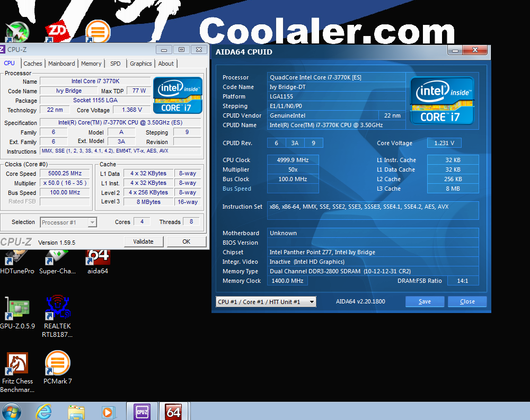Image resolution: width=530 pixels, height=420 pixels.
Task: Click the Stepping value E1/L1/N0/P0
Action: coord(337,106)
